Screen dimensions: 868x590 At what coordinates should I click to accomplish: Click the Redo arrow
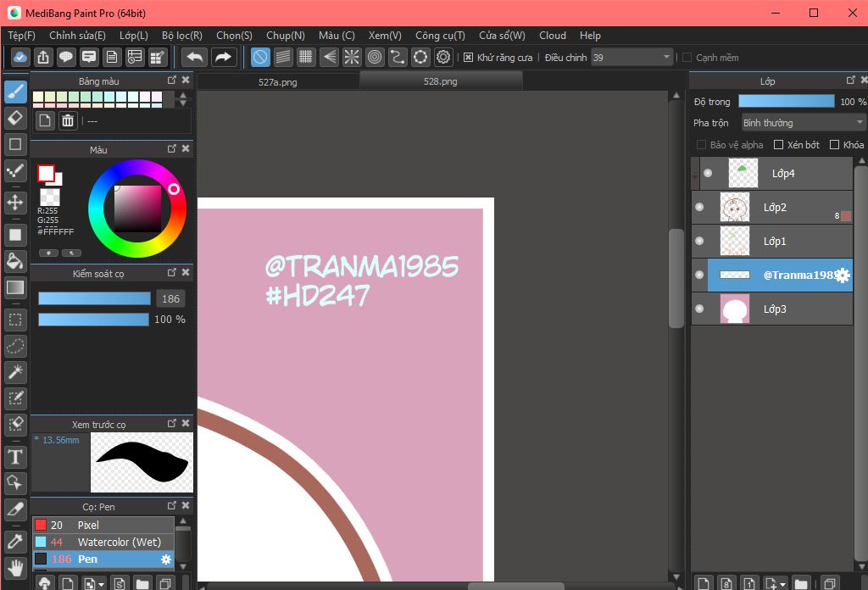point(223,57)
